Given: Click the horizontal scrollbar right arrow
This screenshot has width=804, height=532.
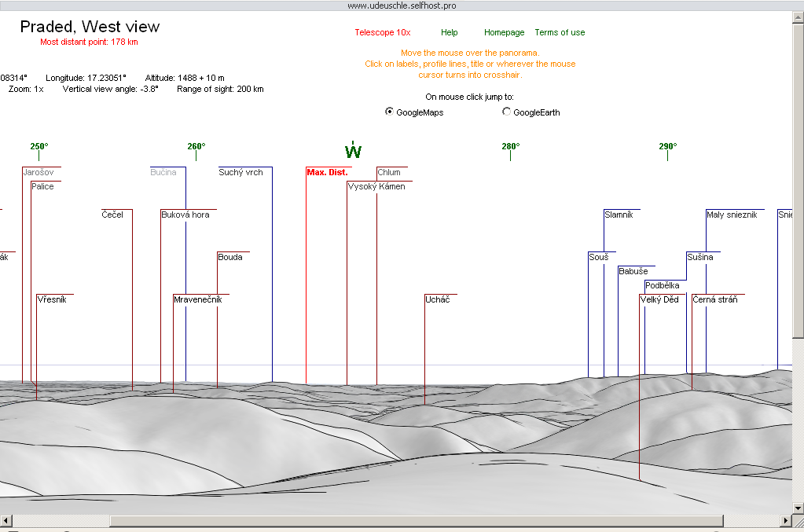Looking at the screenshot, I should pyautogui.click(x=784, y=521).
